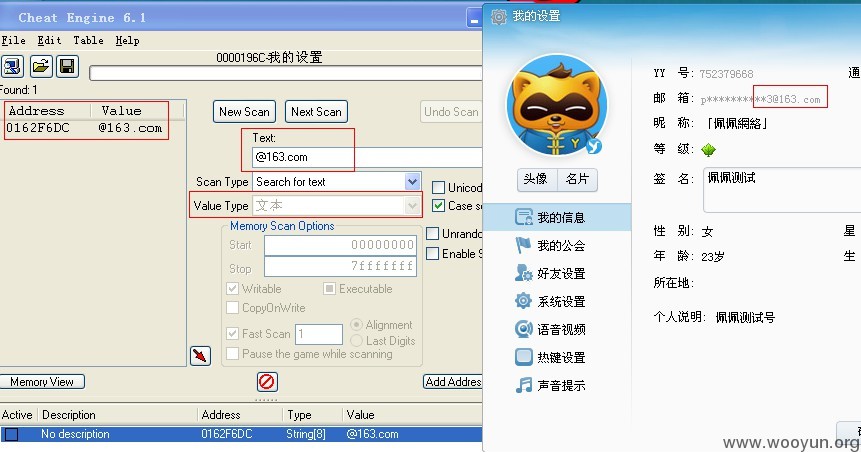Select the Alignment radio button
The width and height of the screenshot is (861, 452).
coord(356,325)
